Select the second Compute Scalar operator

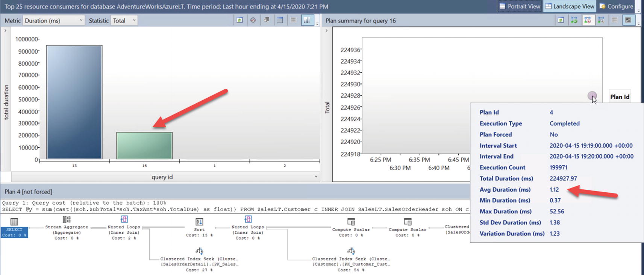pyautogui.click(x=408, y=228)
